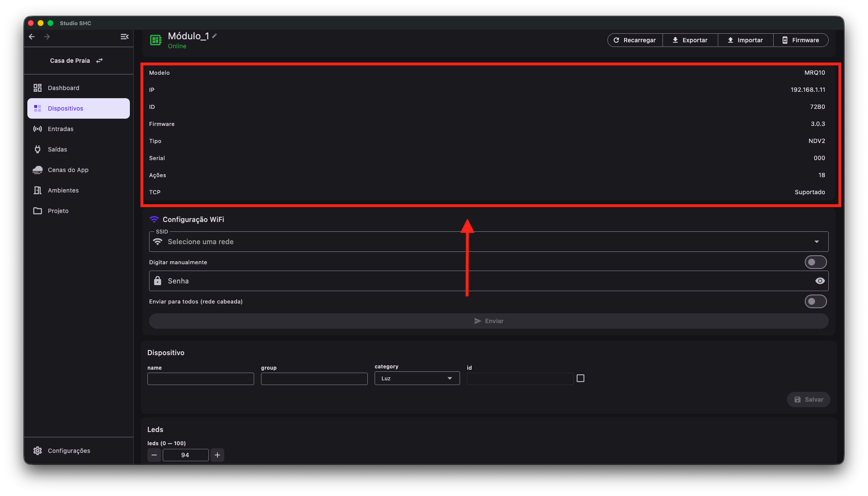Click the Cenas do App icon
The width and height of the screenshot is (868, 496).
click(38, 170)
